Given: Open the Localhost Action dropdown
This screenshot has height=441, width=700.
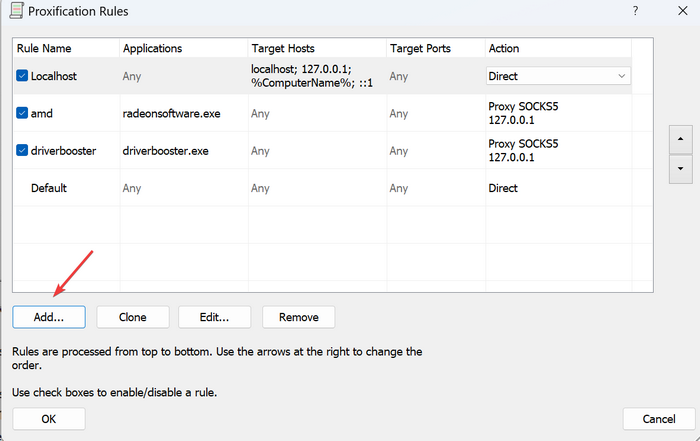Looking at the screenshot, I should tap(558, 76).
